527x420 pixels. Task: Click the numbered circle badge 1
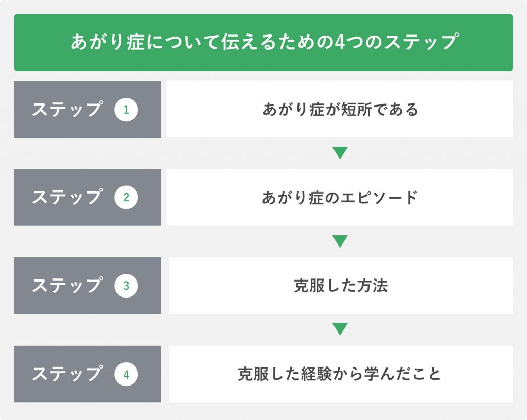click(126, 110)
